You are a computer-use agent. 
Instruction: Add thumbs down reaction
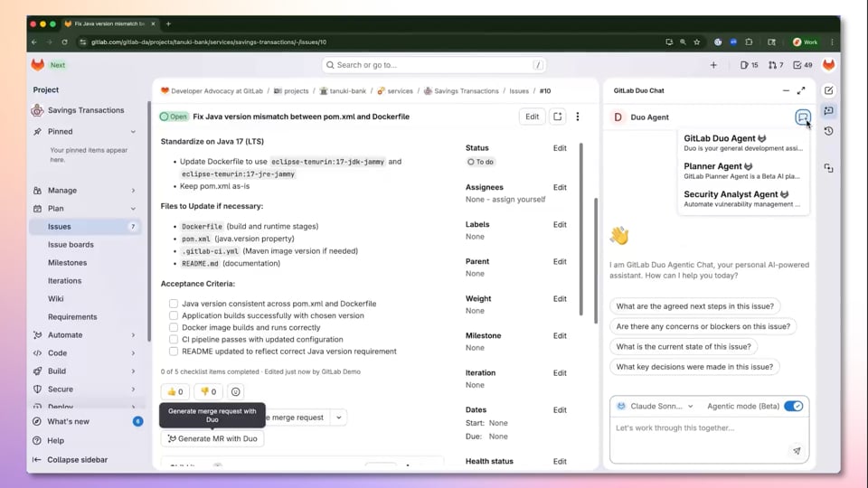tap(208, 391)
